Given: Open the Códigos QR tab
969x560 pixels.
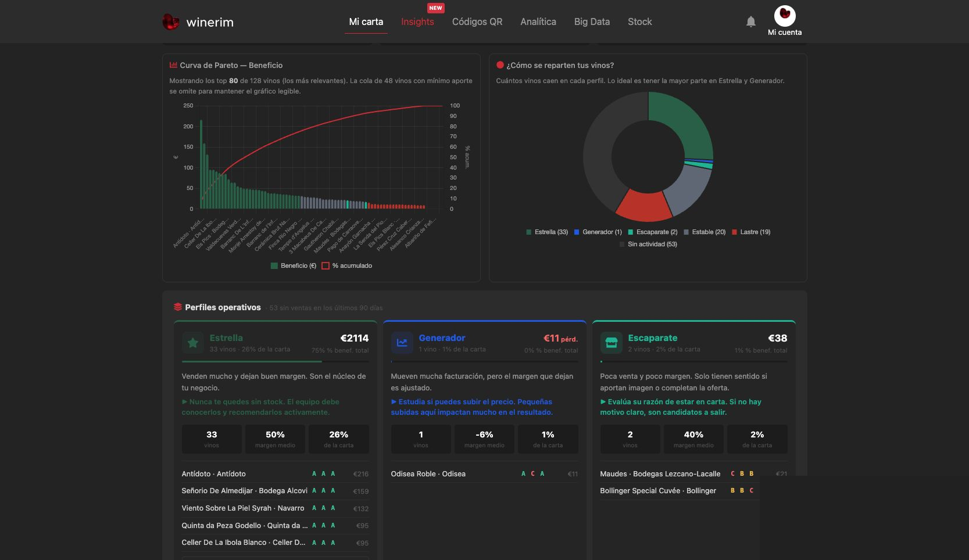Looking at the screenshot, I should click(x=477, y=21).
